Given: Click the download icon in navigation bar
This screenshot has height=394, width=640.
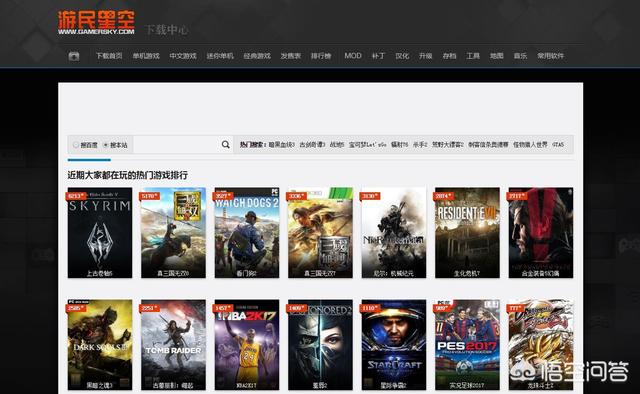Looking at the screenshot, I should coord(74,56).
